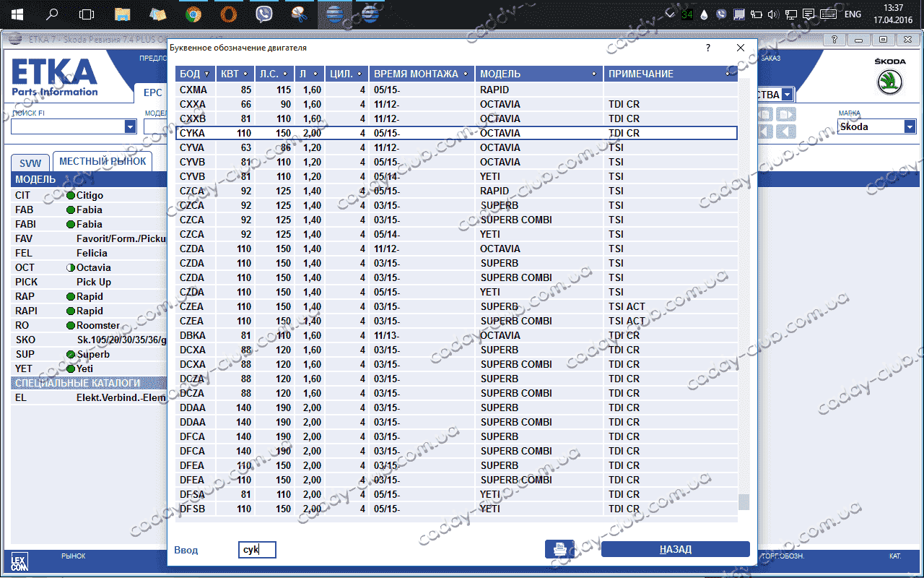Click the volume tray icon
Viewport: 924px width, 578px height.
(x=773, y=14)
